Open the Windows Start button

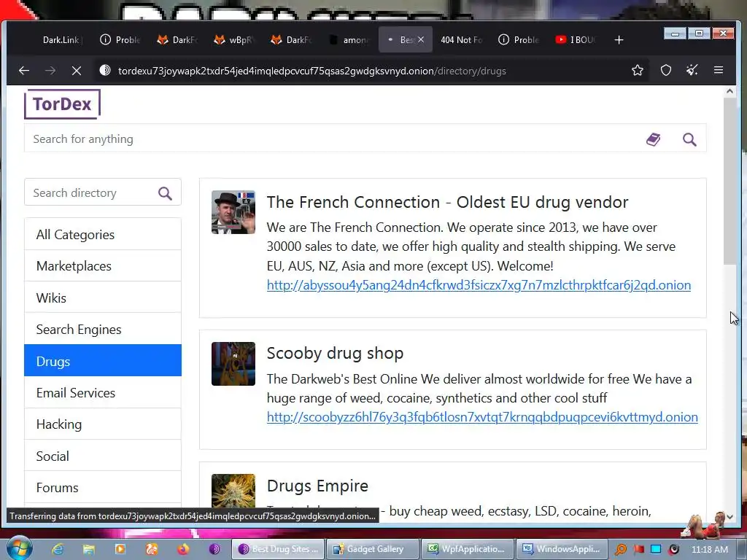[19, 548]
